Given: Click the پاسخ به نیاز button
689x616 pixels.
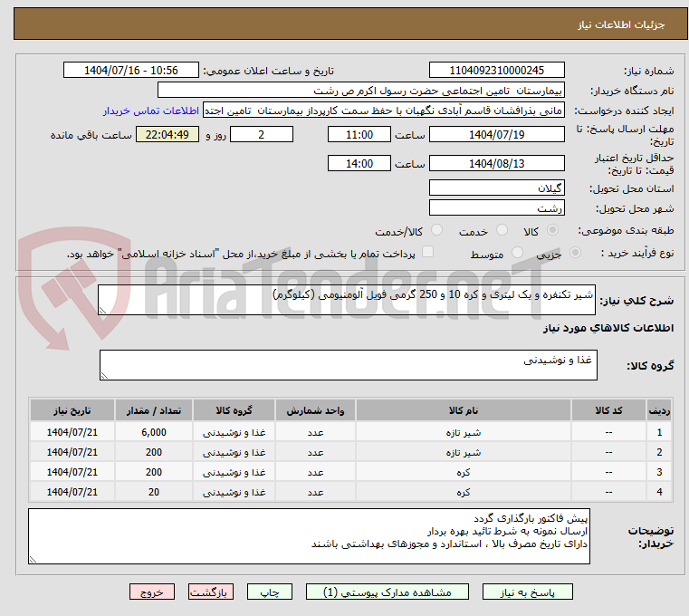Looking at the screenshot, I should (527, 592).
